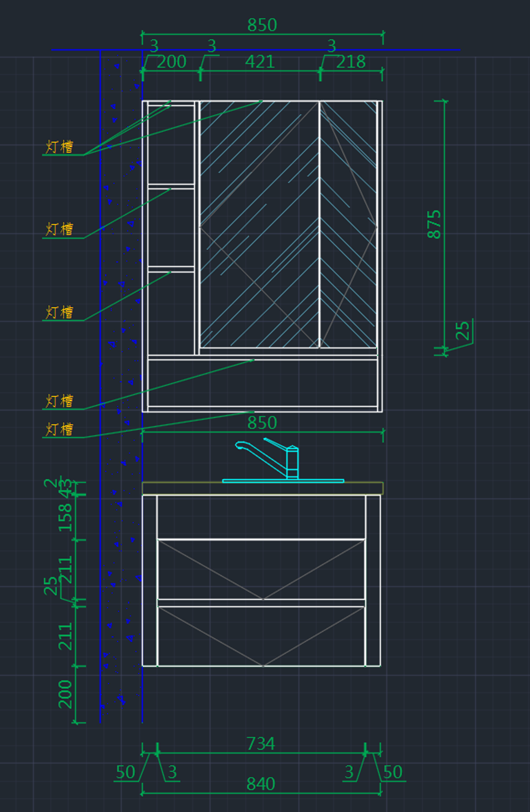Select the top-left open shelf compartment
Viewport: 530px width, 812px height.
click(x=171, y=145)
